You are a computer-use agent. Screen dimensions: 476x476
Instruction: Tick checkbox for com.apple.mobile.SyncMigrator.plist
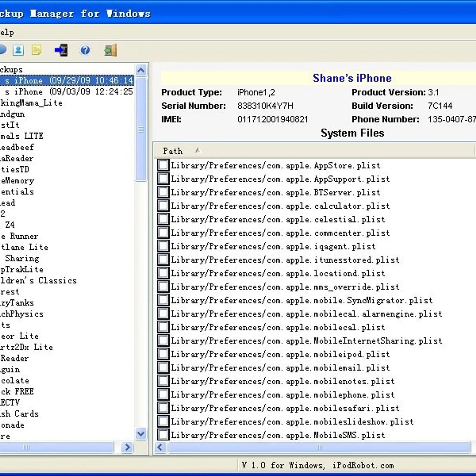[163, 300]
